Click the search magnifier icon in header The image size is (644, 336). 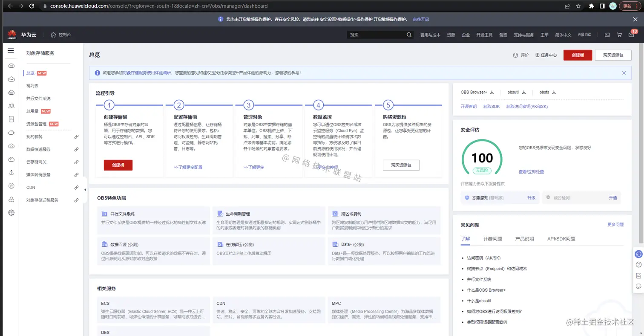[409, 35]
